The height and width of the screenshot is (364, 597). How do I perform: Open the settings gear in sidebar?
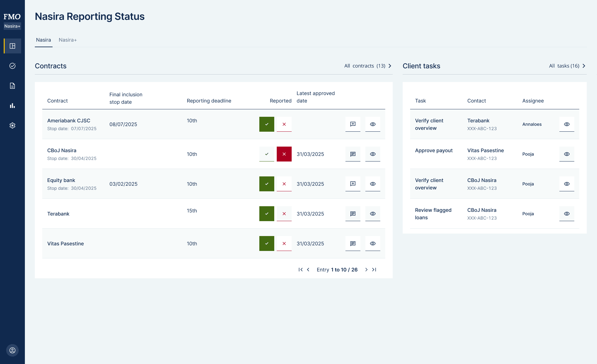pos(12,125)
